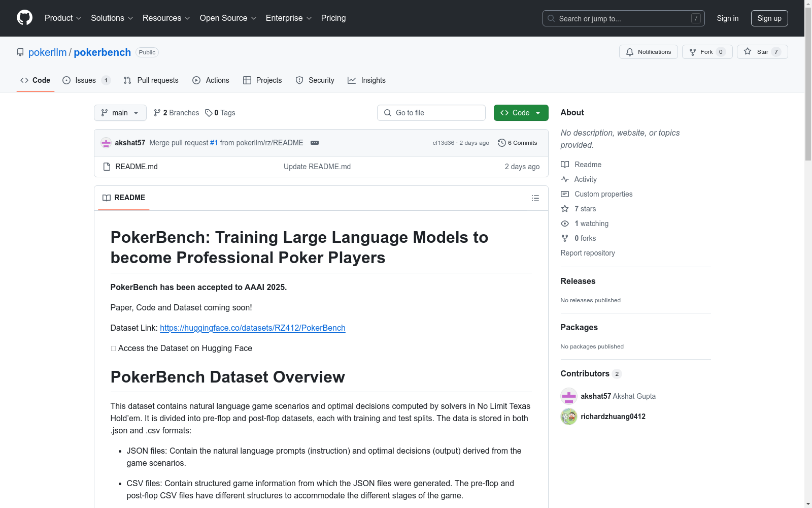Focus the Go to file field

coord(431,113)
